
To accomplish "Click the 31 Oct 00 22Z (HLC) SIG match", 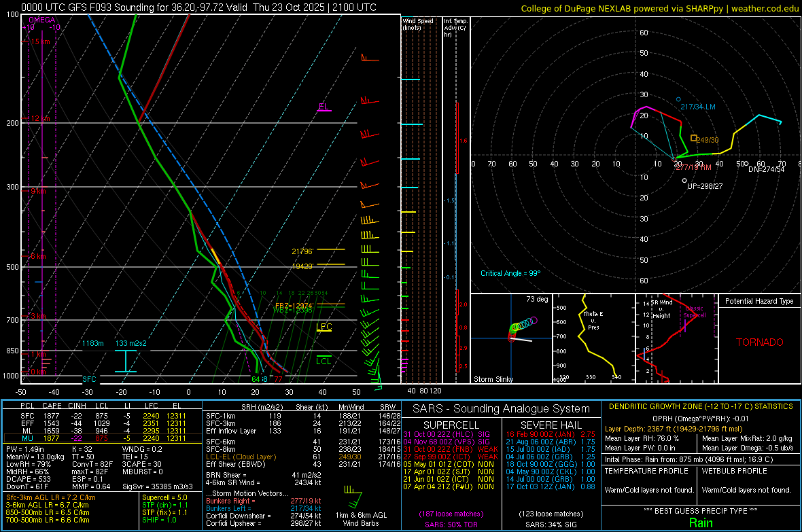I will pos(447,434).
